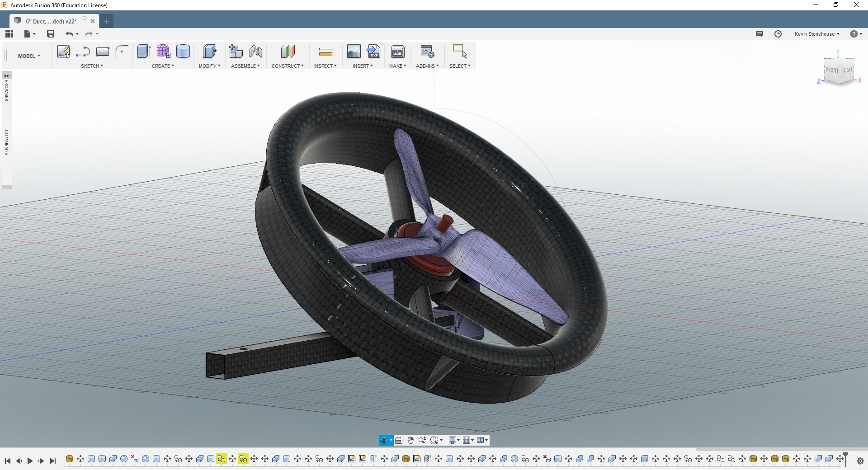Select the Zoom magnifier tool
The width and height of the screenshot is (868, 470).
pos(422,440)
